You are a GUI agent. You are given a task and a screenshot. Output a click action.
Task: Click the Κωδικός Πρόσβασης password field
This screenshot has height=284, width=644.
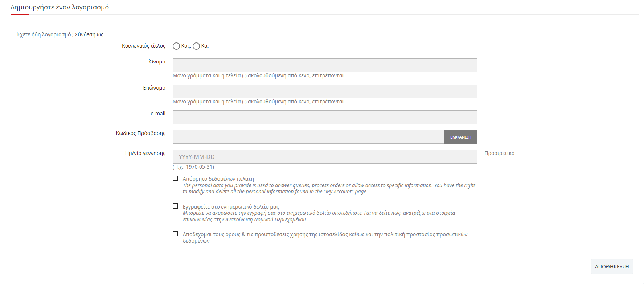308,137
